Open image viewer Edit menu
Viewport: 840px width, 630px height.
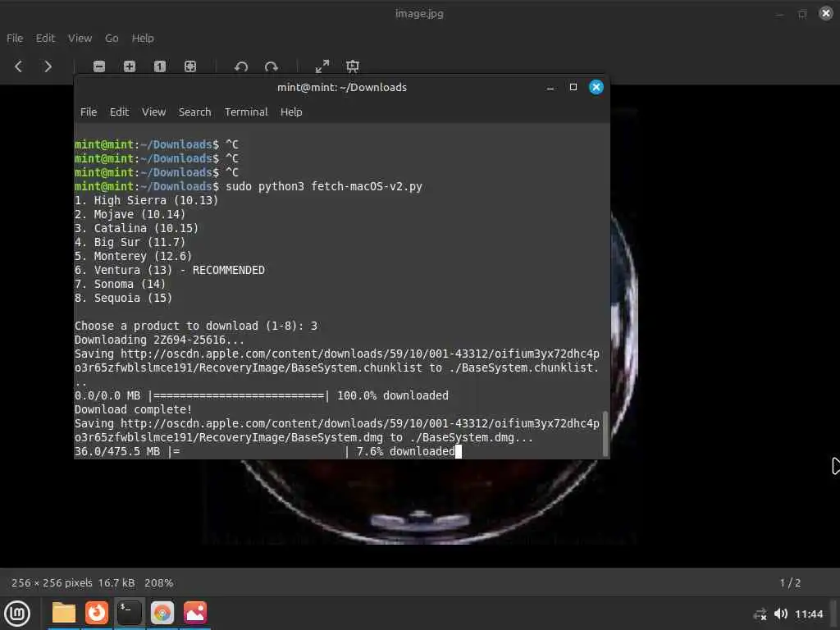pos(45,38)
